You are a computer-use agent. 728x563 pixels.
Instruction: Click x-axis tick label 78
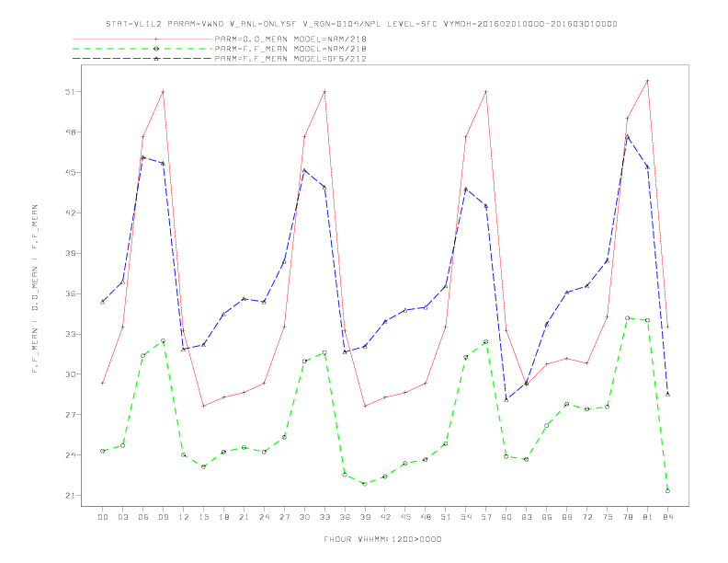point(627,517)
